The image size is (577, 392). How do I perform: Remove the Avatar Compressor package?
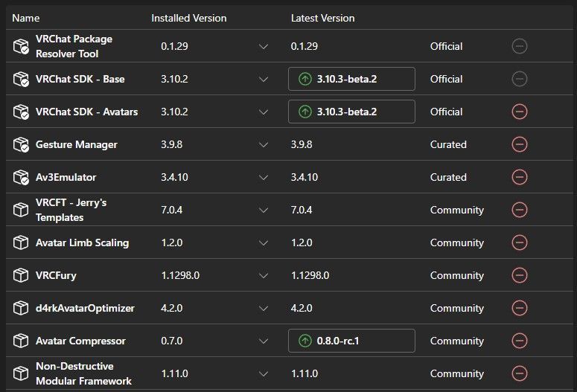click(520, 341)
